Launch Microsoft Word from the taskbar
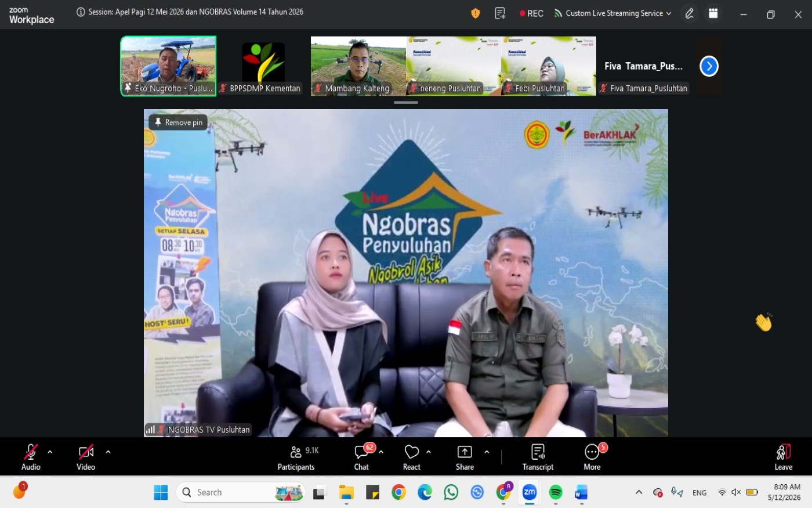The height and width of the screenshot is (508, 812). coord(581,492)
